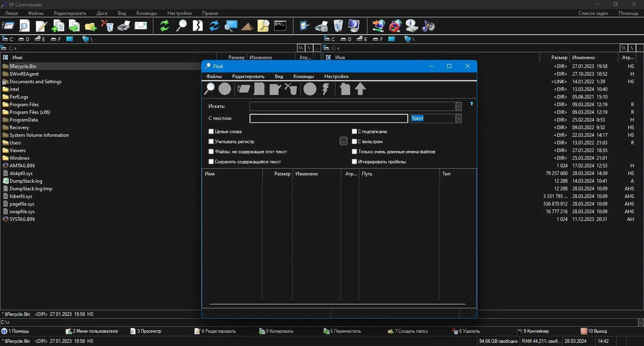644x346 pixels.
Task: Click the pyramid toolbar icon
Action: [x=247, y=26]
